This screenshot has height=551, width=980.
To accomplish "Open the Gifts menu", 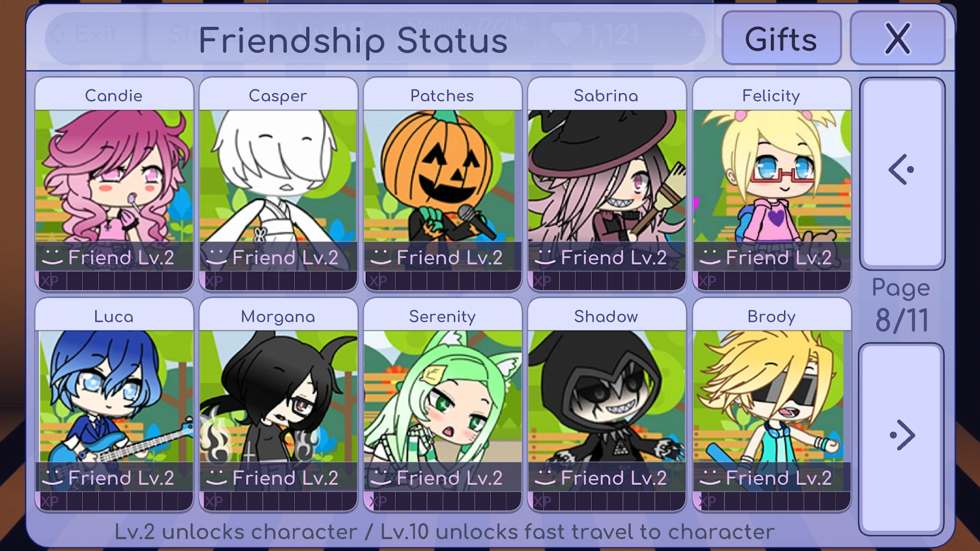I will 781,38.
